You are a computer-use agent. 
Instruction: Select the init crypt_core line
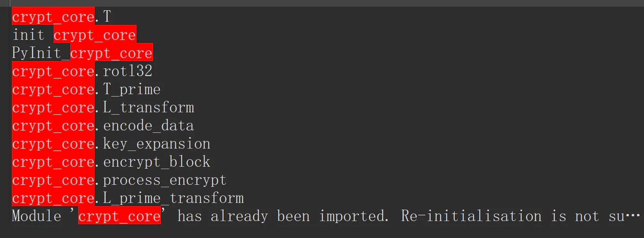click(x=74, y=35)
